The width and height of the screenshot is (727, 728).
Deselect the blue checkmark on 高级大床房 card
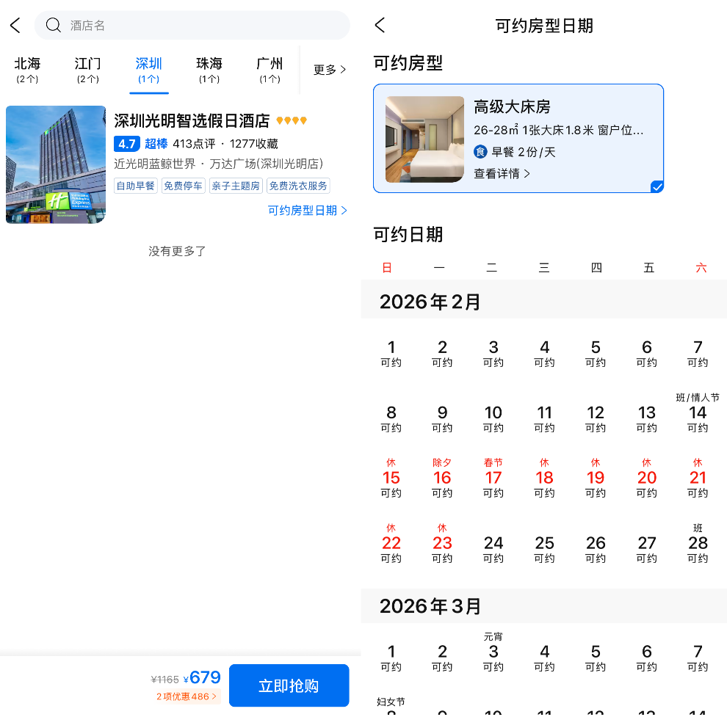(656, 186)
